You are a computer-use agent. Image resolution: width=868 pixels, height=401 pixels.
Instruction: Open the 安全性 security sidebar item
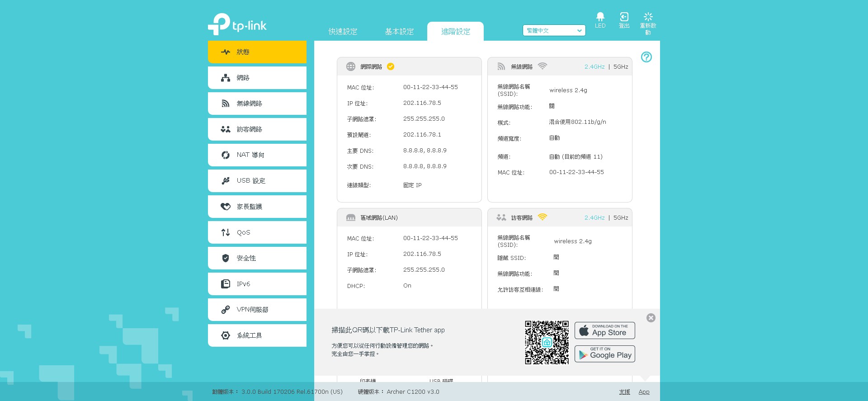pyautogui.click(x=257, y=258)
